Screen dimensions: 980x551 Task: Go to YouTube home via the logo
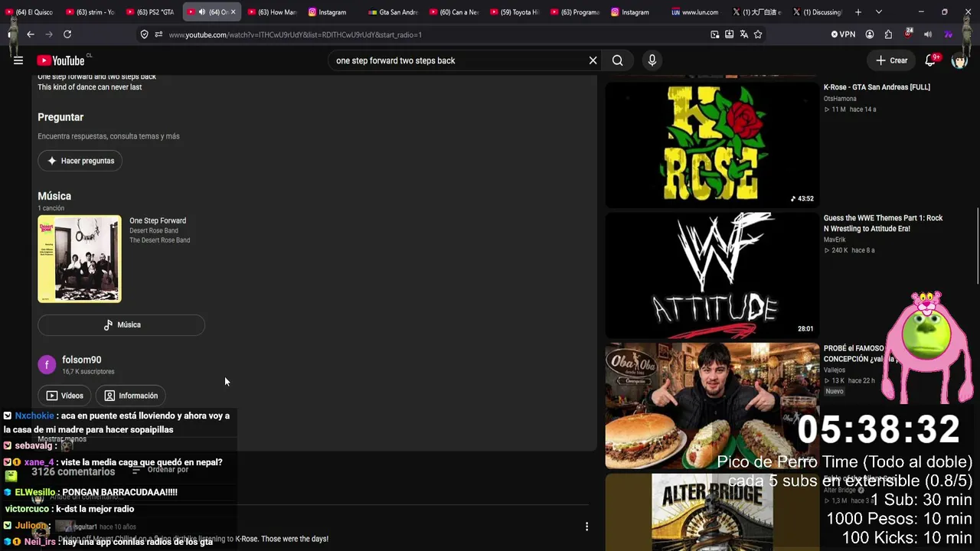[x=61, y=60]
